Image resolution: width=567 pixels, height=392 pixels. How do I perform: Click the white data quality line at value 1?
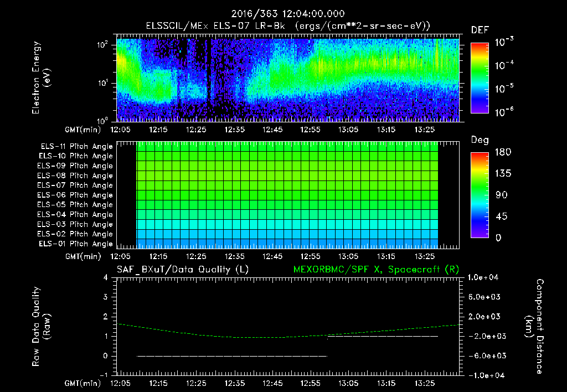click(x=383, y=336)
